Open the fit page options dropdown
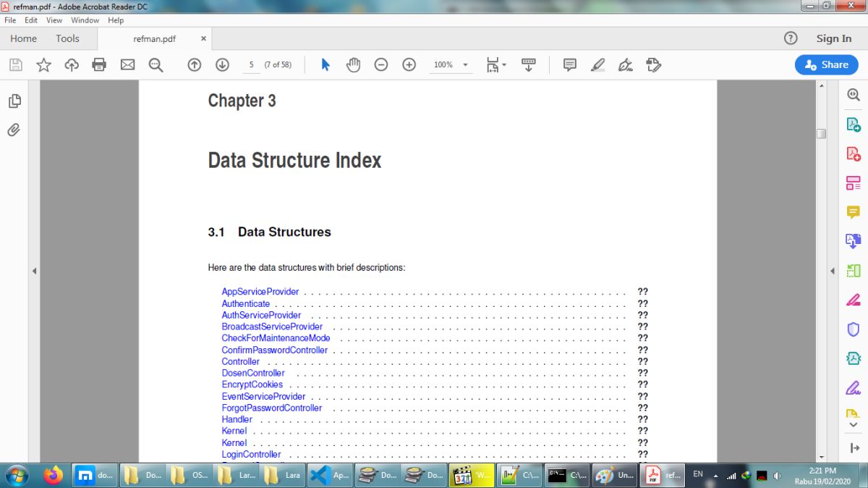This screenshot has height=488, width=868. pos(496,65)
